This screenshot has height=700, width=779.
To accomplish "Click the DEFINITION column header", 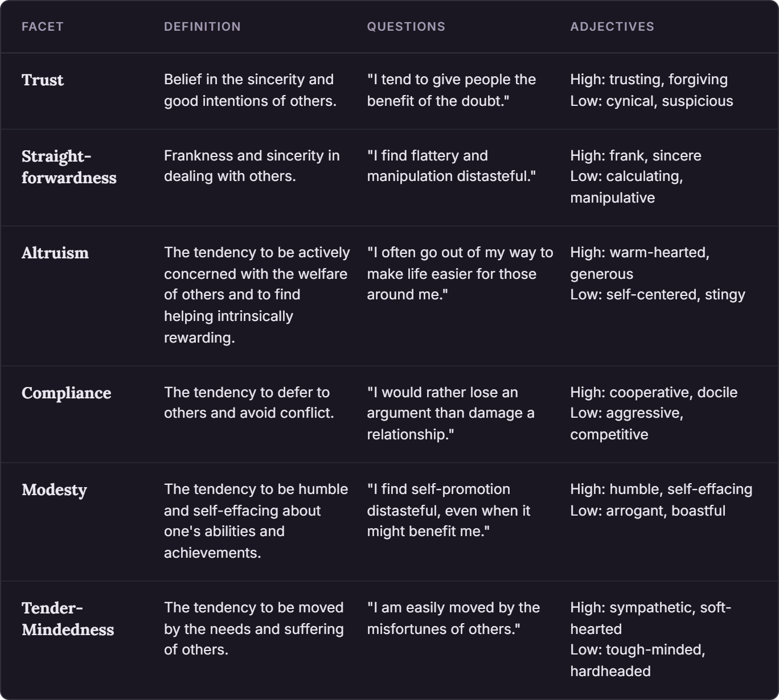I will tap(202, 27).
